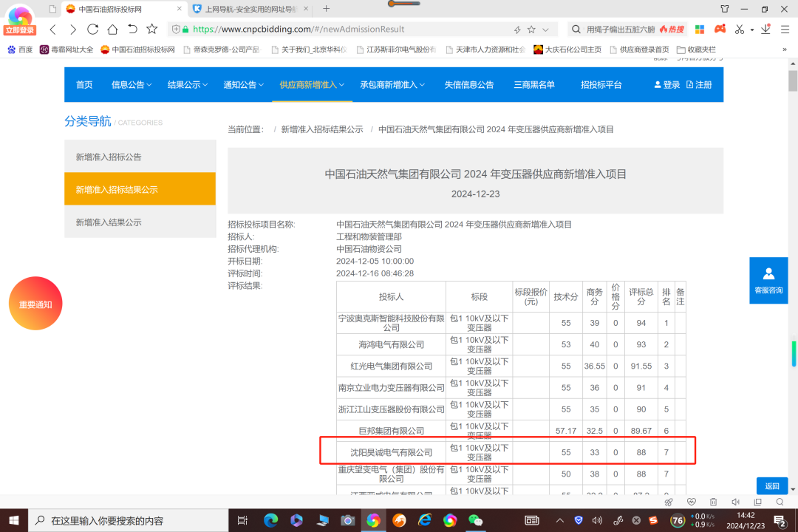Open the red game controller extension icon
This screenshot has height=532, width=798.
[720, 29]
